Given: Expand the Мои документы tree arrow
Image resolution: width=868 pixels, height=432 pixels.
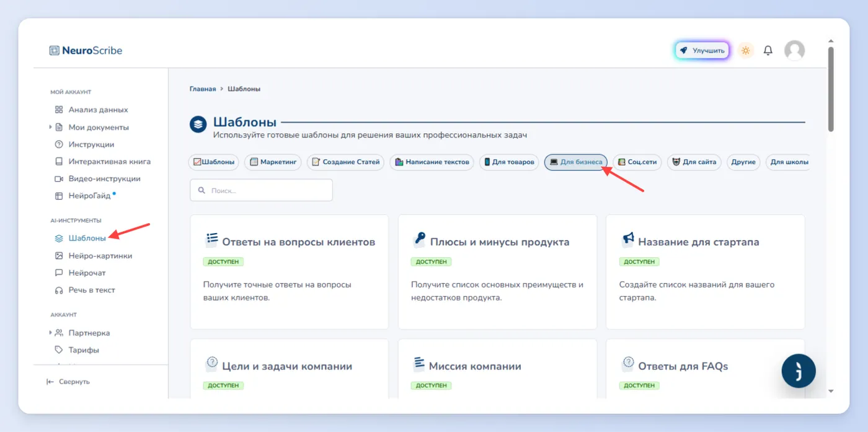Looking at the screenshot, I should tap(50, 127).
